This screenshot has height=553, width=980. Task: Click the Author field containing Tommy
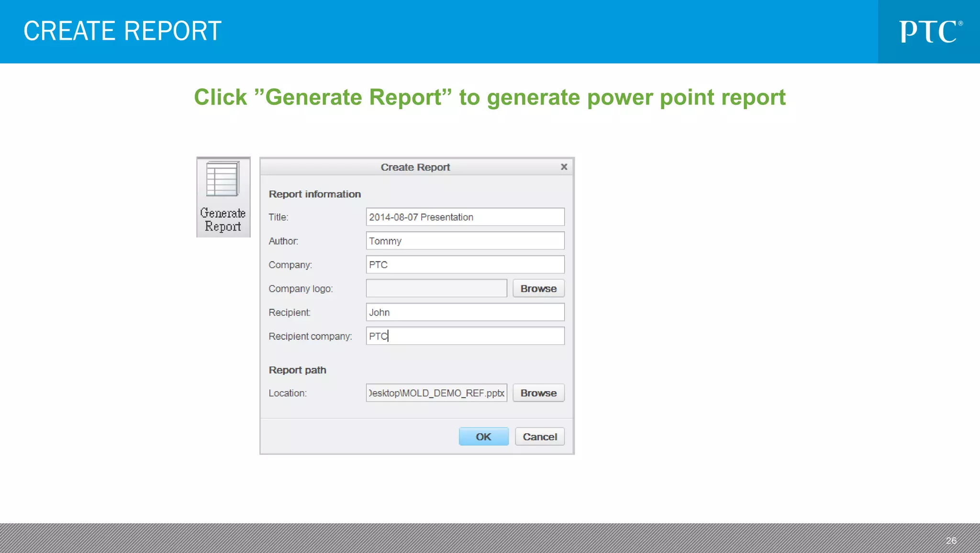pyautogui.click(x=465, y=241)
